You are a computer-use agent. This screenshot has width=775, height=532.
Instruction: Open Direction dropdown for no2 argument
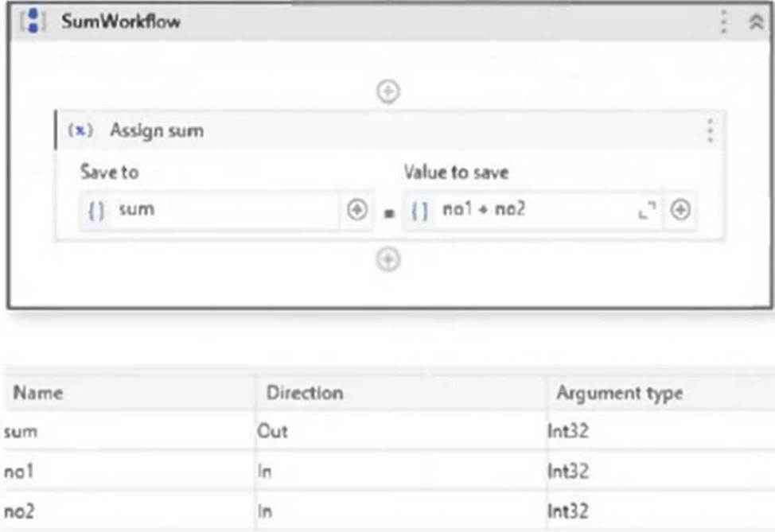tap(400, 511)
